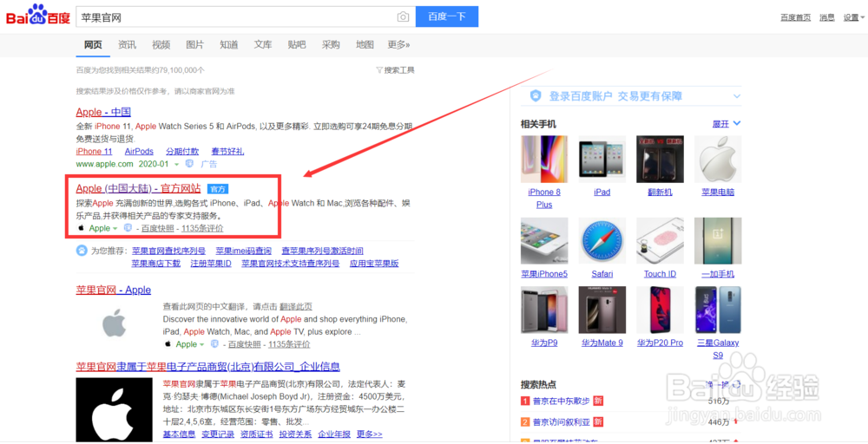Click 应用宝苹果版 suggestion

click(x=374, y=264)
